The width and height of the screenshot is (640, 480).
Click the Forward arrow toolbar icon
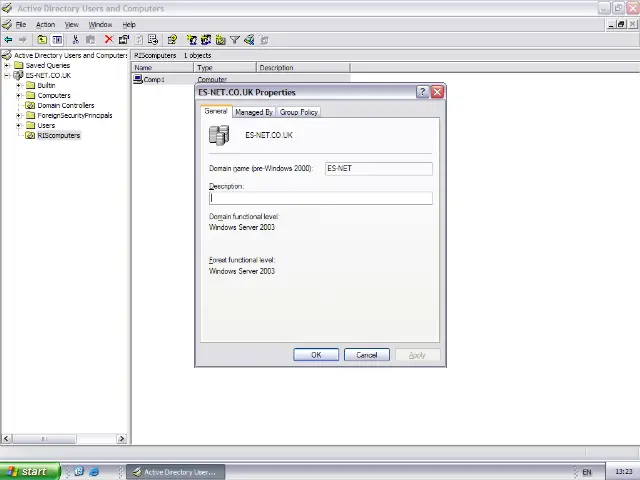click(22, 40)
